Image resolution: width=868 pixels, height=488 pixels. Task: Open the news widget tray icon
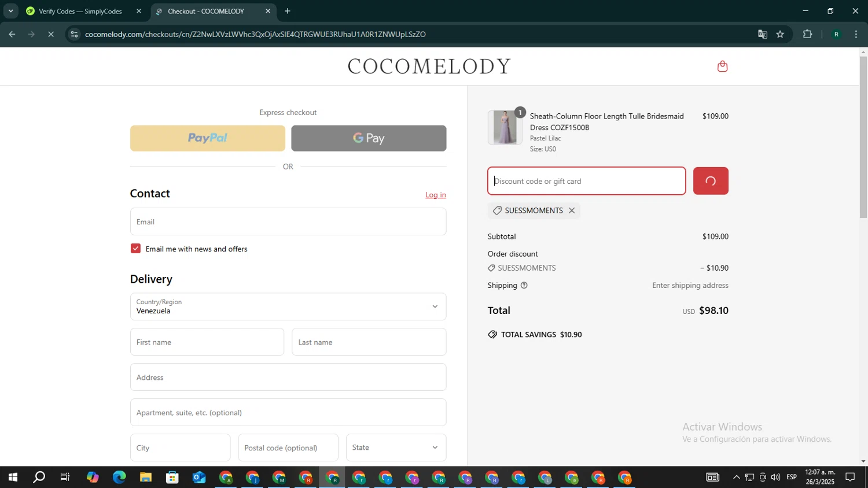pyautogui.click(x=712, y=478)
